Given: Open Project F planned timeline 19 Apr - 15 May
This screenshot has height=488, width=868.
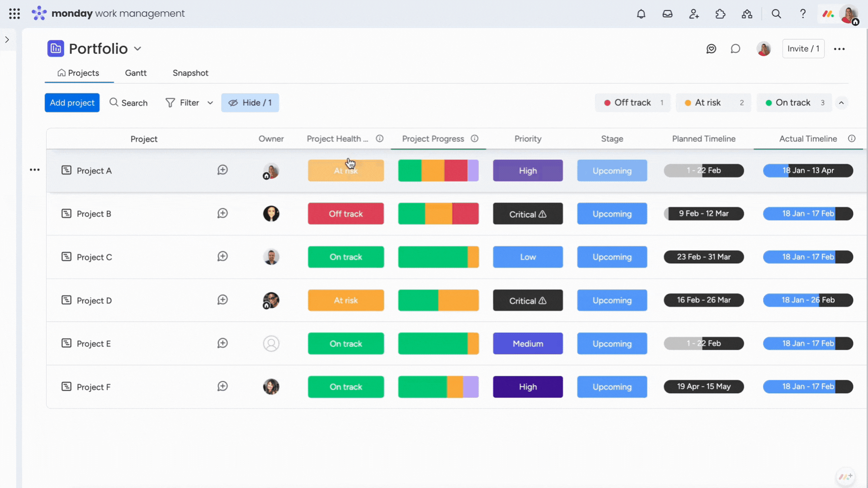Looking at the screenshot, I should (x=703, y=387).
